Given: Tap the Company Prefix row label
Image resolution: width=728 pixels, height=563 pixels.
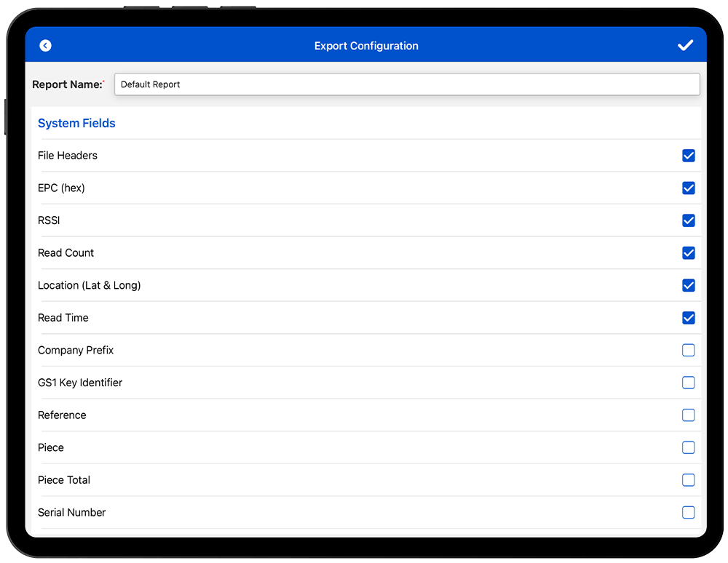Looking at the screenshot, I should (76, 351).
